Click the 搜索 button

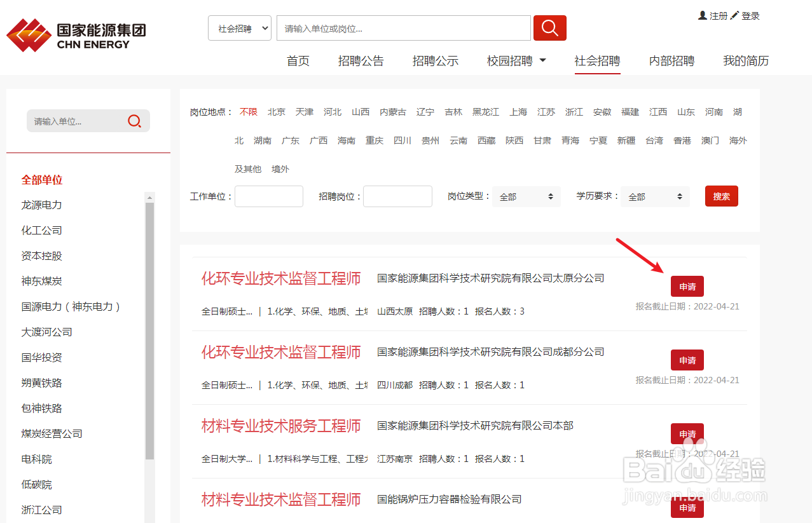pyautogui.click(x=721, y=196)
